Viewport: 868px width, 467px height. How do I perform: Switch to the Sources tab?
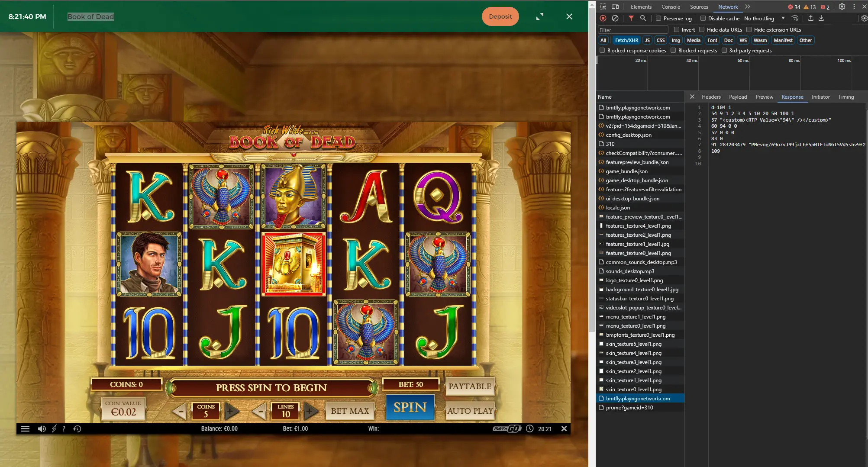[699, 6]
